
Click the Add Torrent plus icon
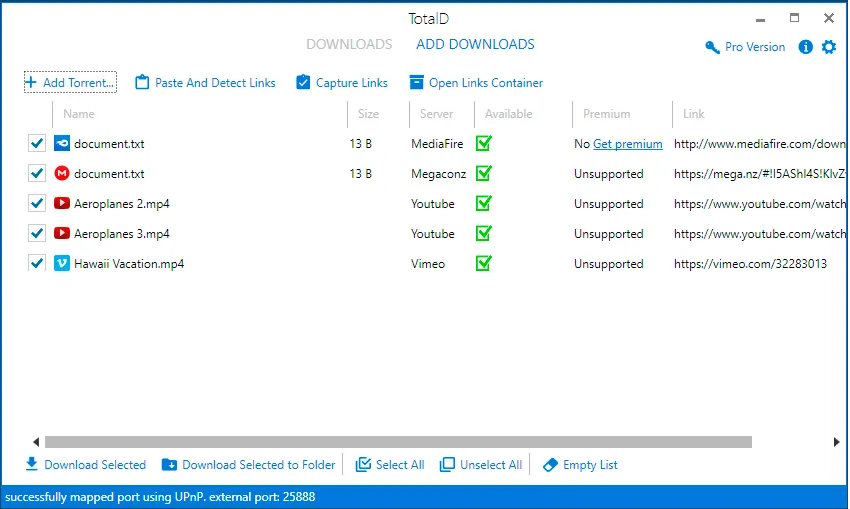click(x=31, y=82)
